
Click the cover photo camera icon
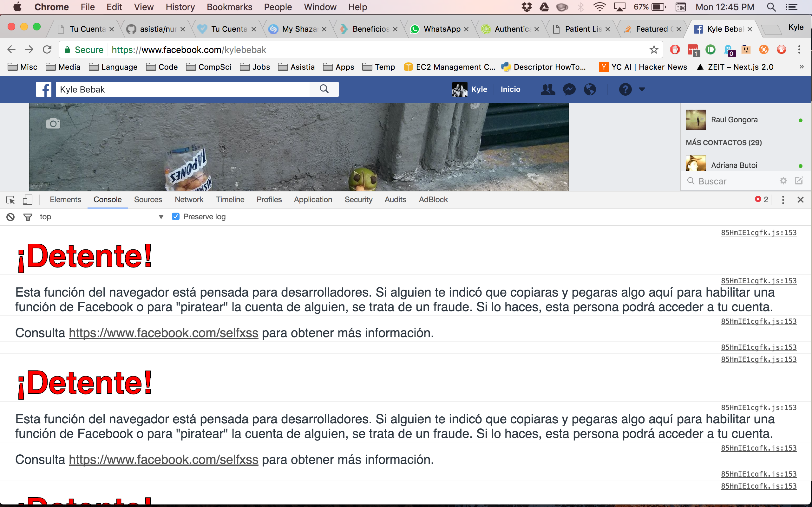pos(53,124)
